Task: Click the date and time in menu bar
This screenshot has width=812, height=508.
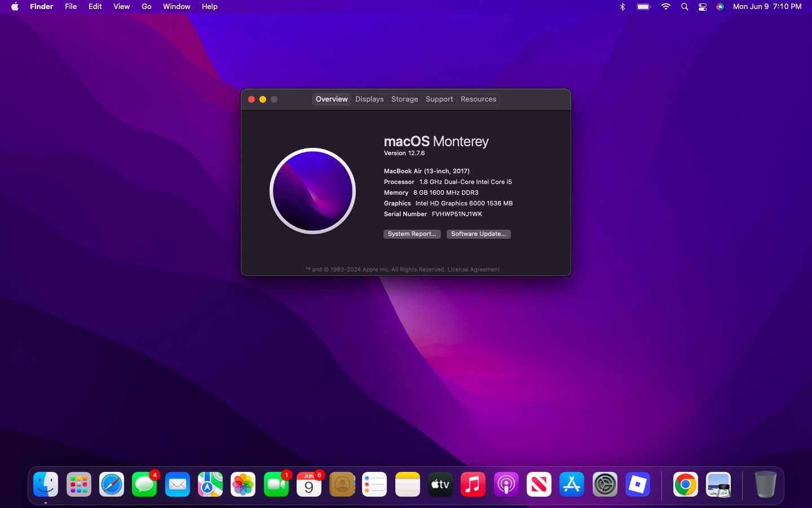Action: click(767, 7)
